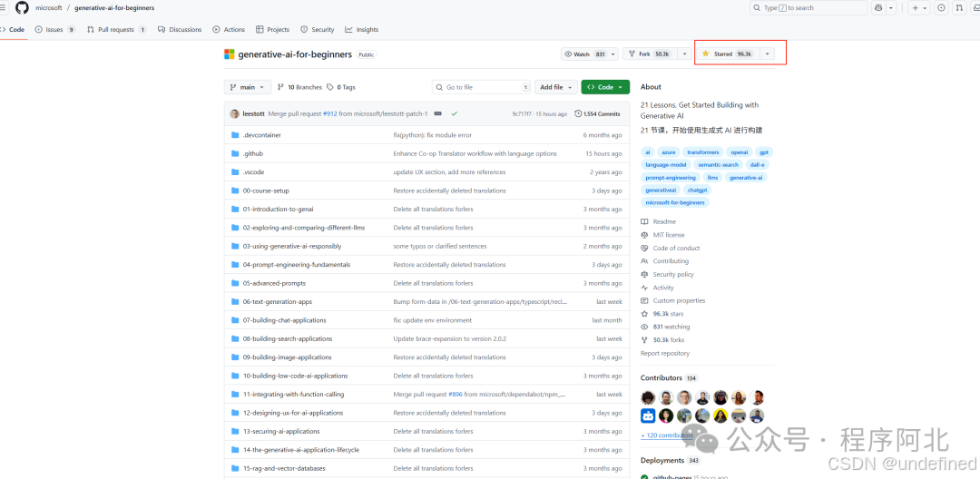Viewport: 980px width, 479px height.
Task: Click the GitHub octocat logo
Action: [x=22, y=7]
